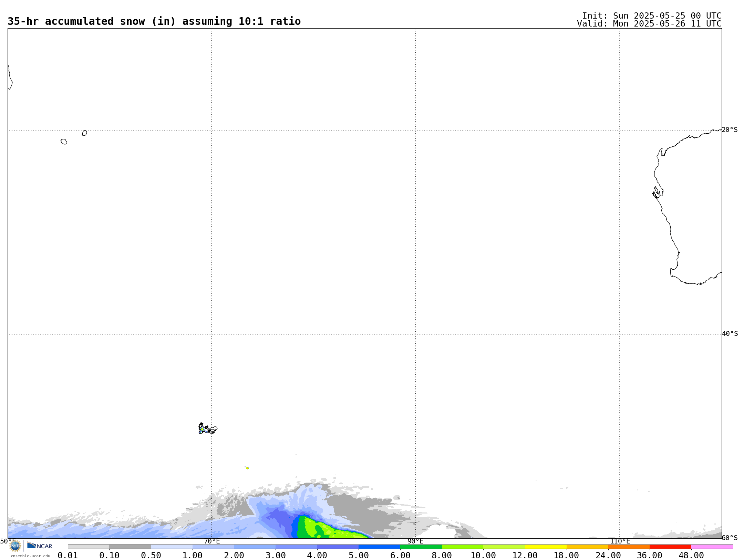This screenshot has height=560, width=744.
Task: Click the 70°E longitude label
Action: click(x=212, y=541)
